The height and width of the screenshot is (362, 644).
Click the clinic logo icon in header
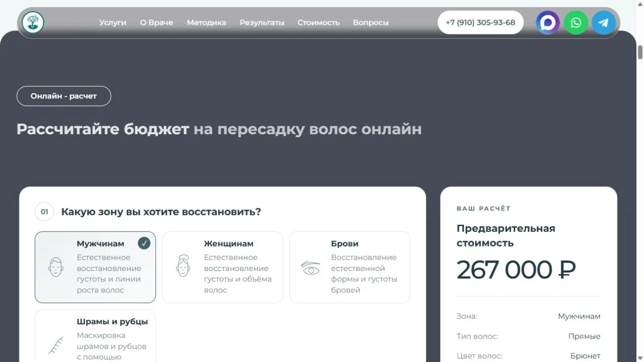coord(33,22)
